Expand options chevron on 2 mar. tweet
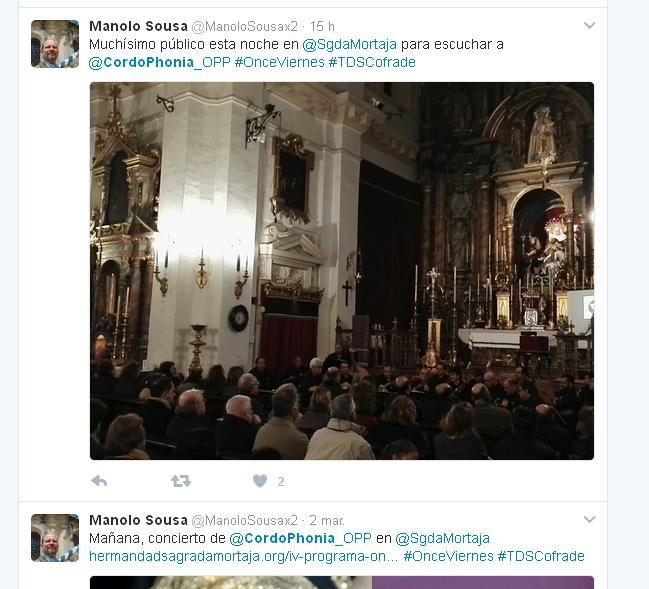This screenshot has width=649, height=589. [x=589, y=519]
